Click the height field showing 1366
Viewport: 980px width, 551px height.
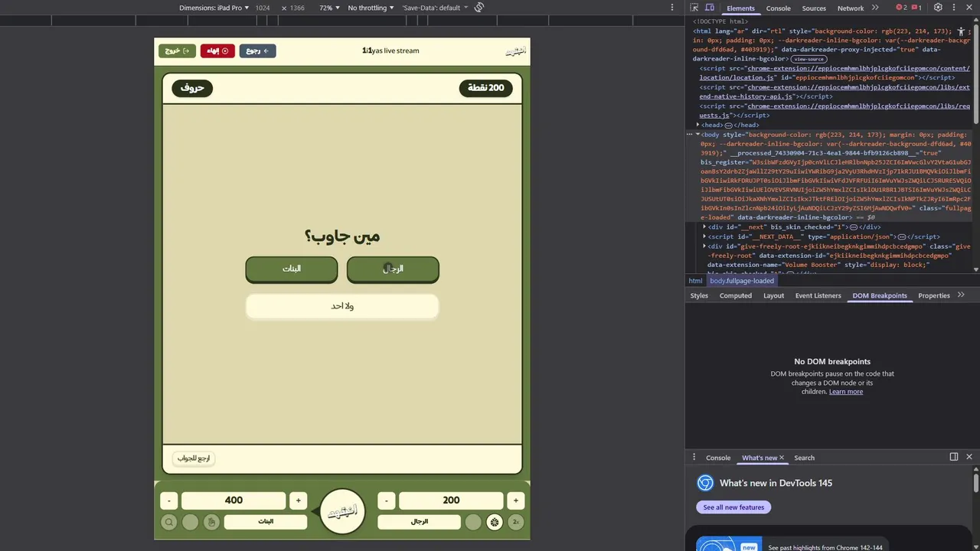(x=297, y=8)
